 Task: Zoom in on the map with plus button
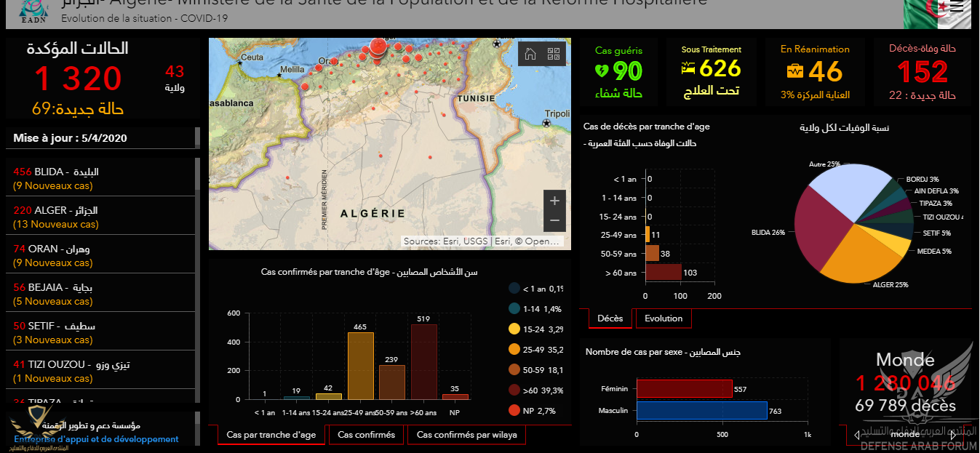coord(554,201)
